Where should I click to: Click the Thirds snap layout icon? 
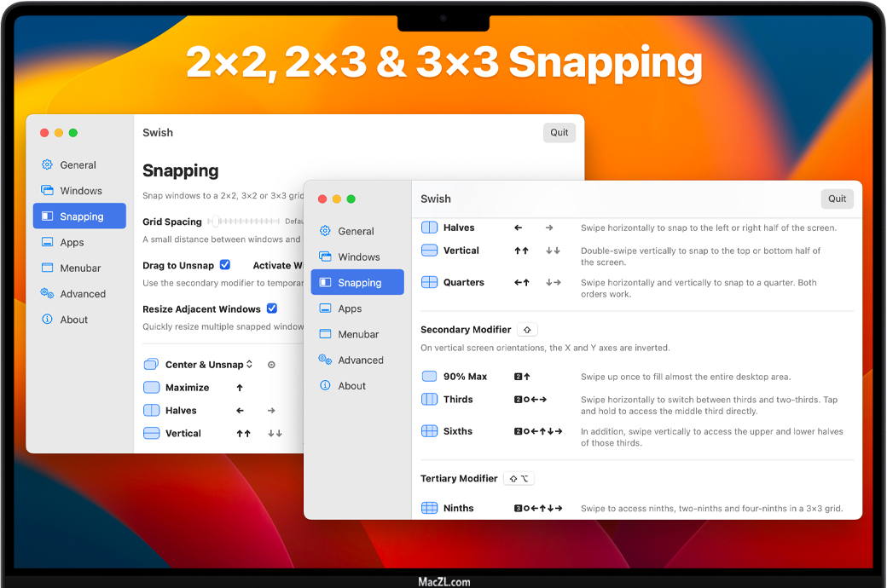(429, 400)
